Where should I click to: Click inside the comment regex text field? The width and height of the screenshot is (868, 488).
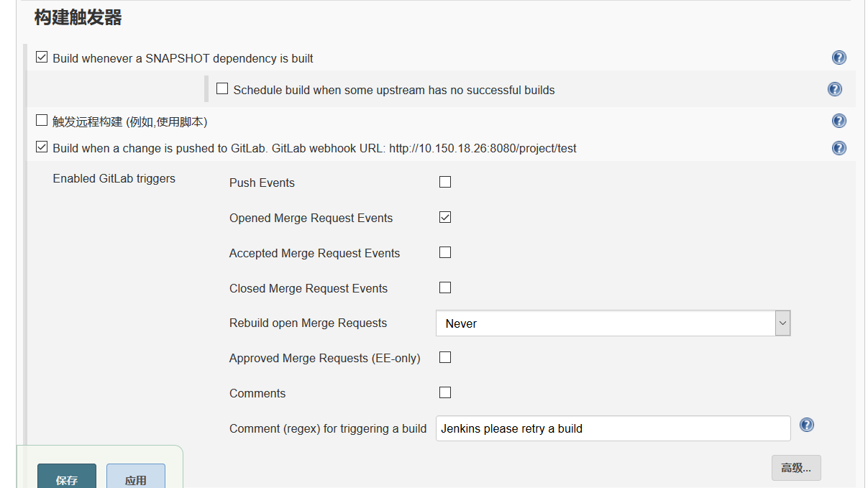(611, 428)
